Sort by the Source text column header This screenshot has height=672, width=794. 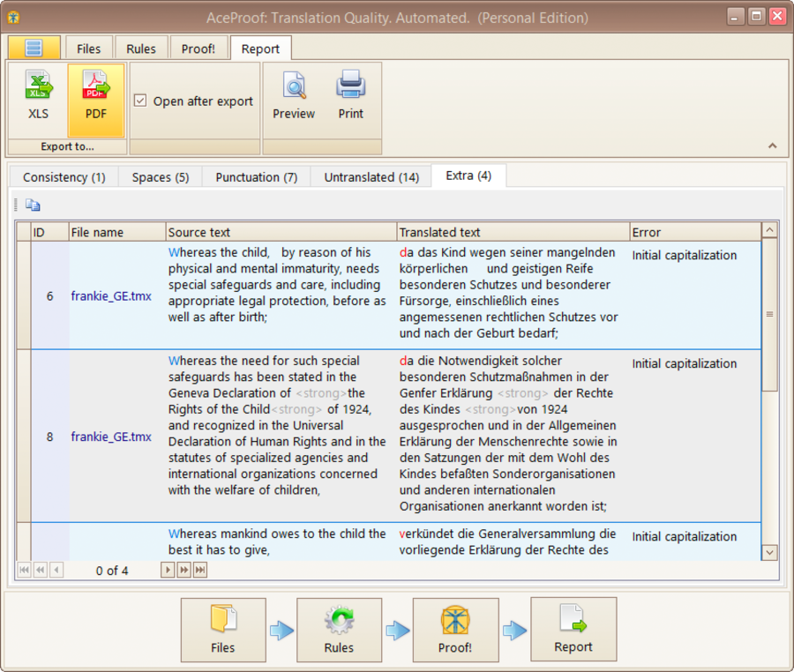tap(281, 232)
